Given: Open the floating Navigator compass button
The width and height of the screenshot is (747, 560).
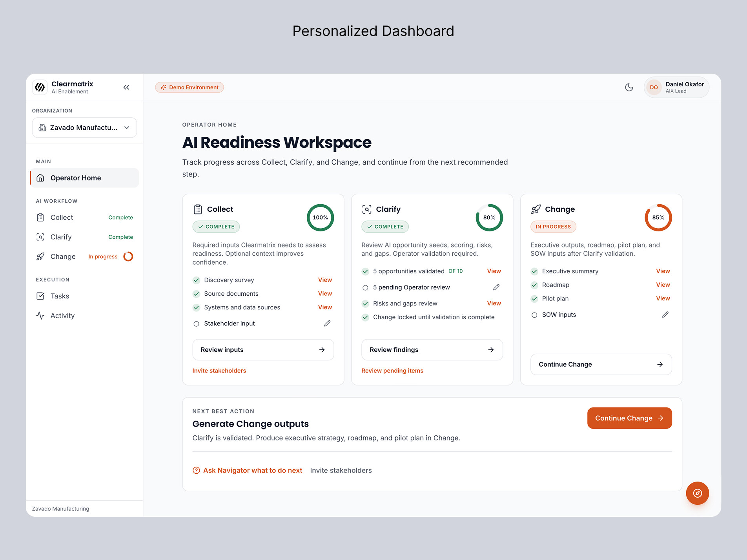Looking at the screenshot, I should (698, 493).
